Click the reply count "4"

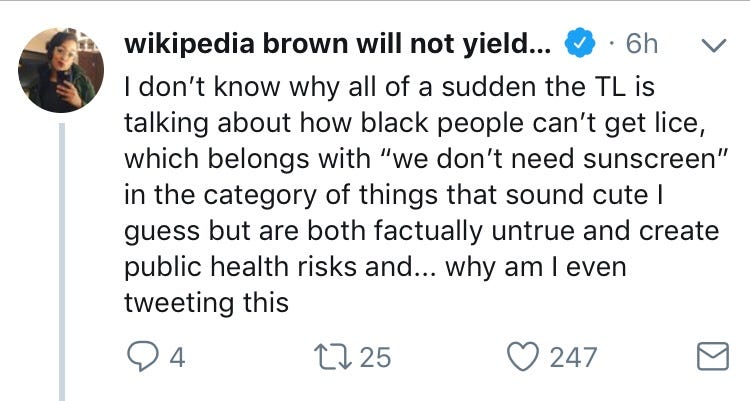point(176,357)
